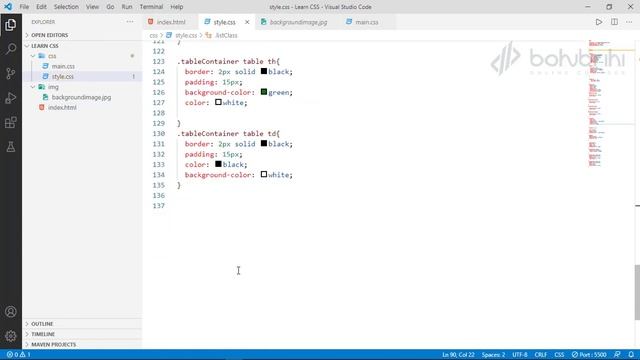
Task: Open the Selection menu
Action: [x=66, y=7]
